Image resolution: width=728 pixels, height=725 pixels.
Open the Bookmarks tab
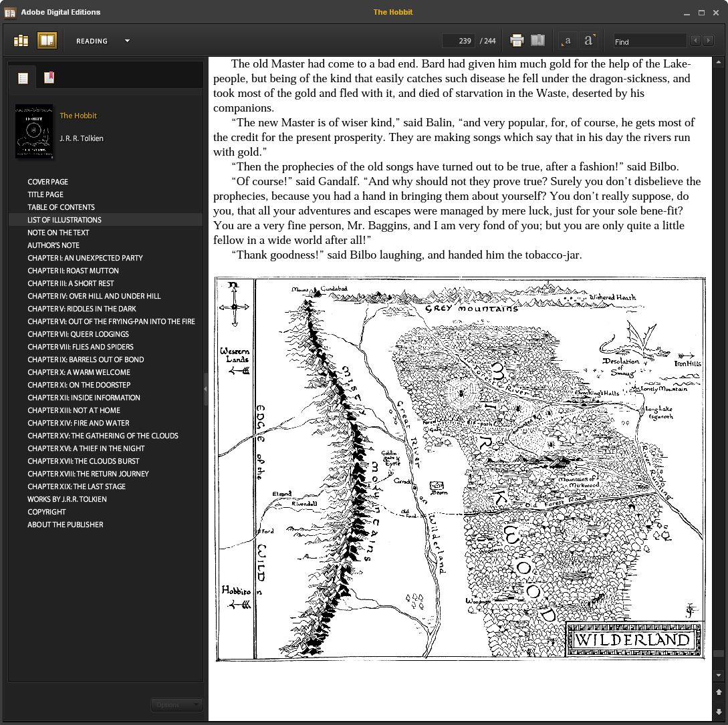point(49,78)
